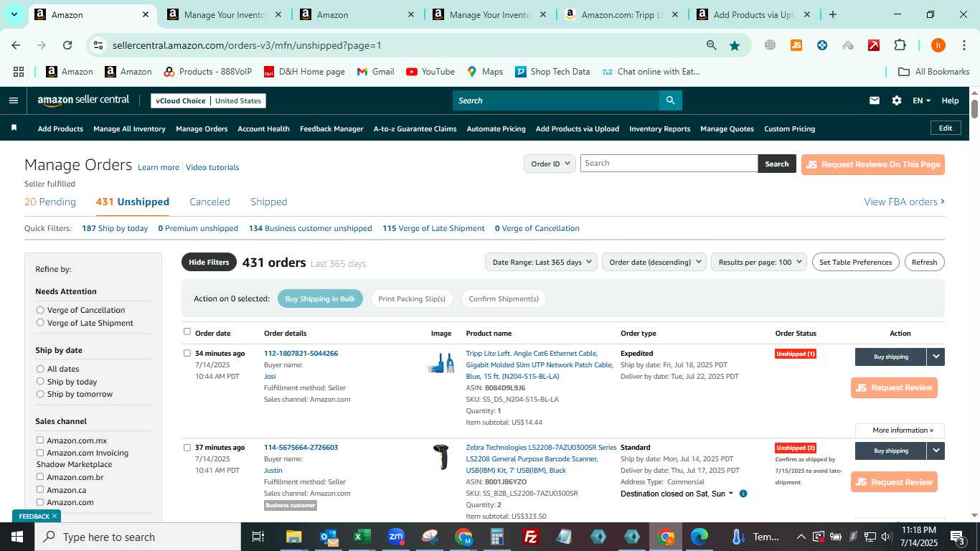Open the EN language dropdown
980x551 pixels.
921,100
